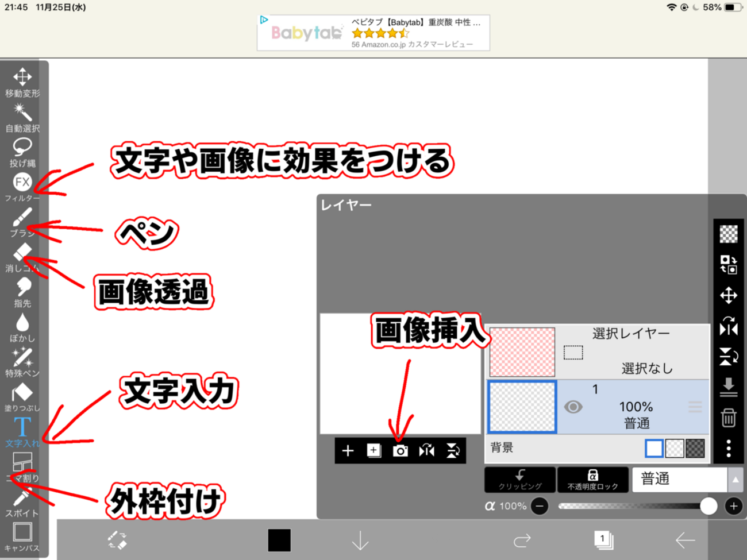Select the ブラシ brush tool

pyautogui.click(x=22, y=223)
